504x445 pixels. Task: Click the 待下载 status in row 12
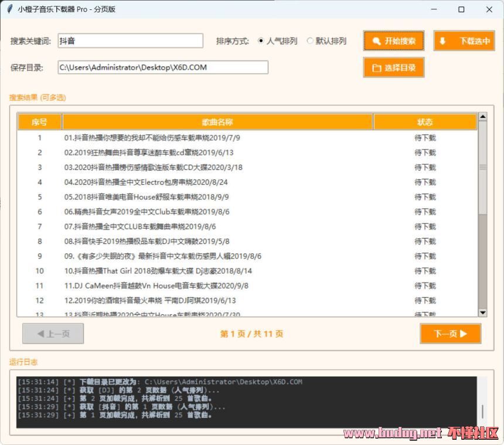pos(425,300)
